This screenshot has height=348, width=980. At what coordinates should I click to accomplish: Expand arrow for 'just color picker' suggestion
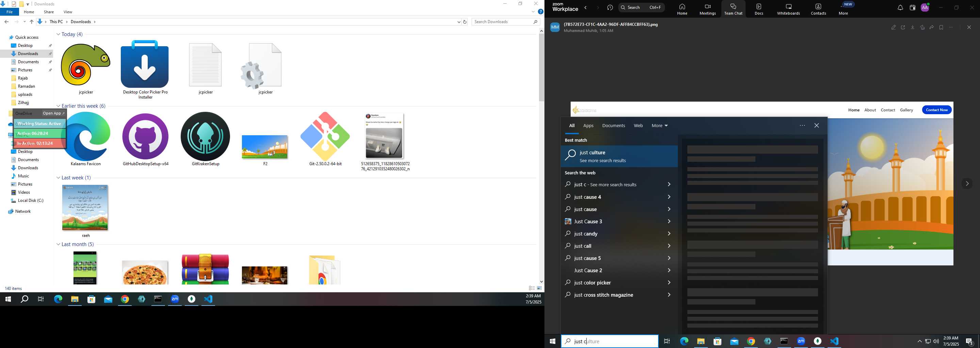coord(669,283)
